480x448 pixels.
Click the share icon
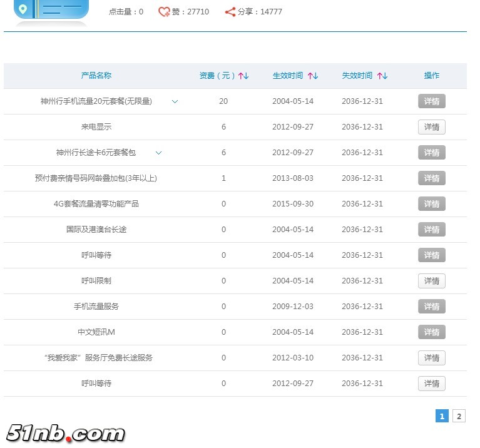click(x=230, y=12)
